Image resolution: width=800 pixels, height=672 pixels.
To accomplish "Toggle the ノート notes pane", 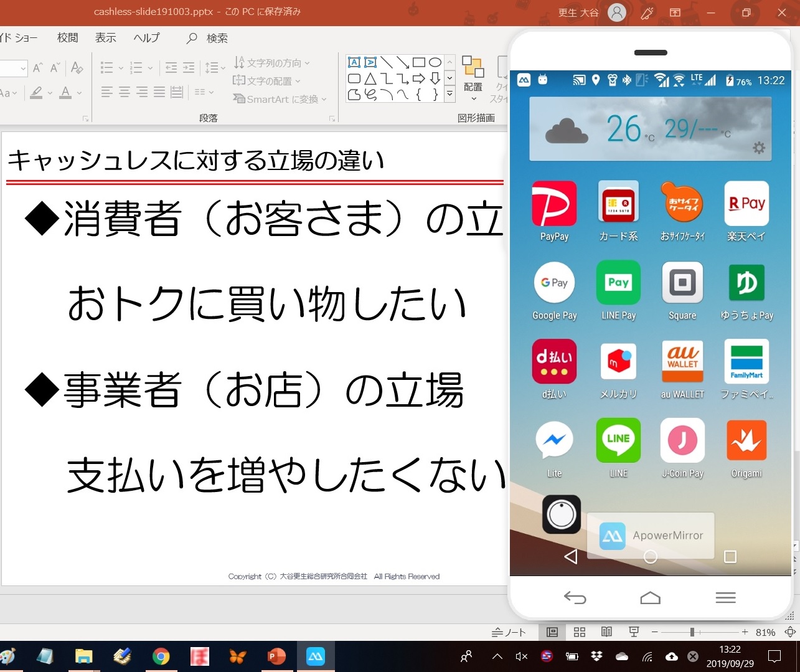I will [x=509, y=632].
